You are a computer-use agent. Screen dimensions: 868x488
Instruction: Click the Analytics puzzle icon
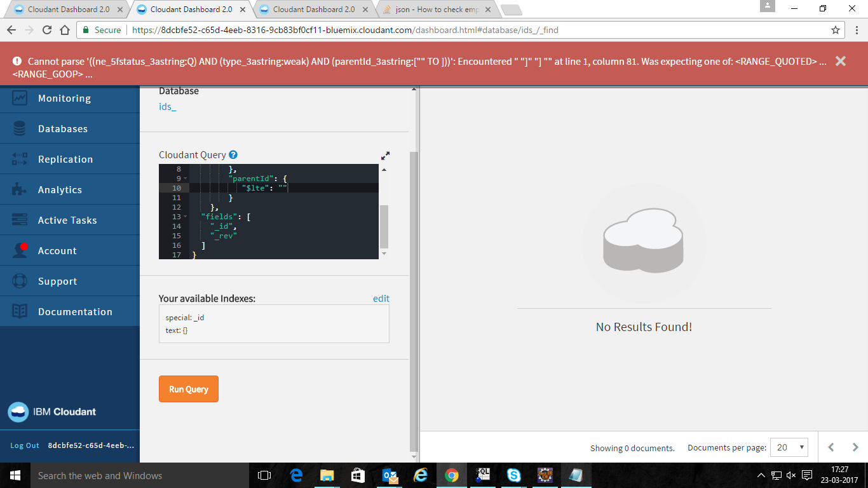tap(20, 190)
